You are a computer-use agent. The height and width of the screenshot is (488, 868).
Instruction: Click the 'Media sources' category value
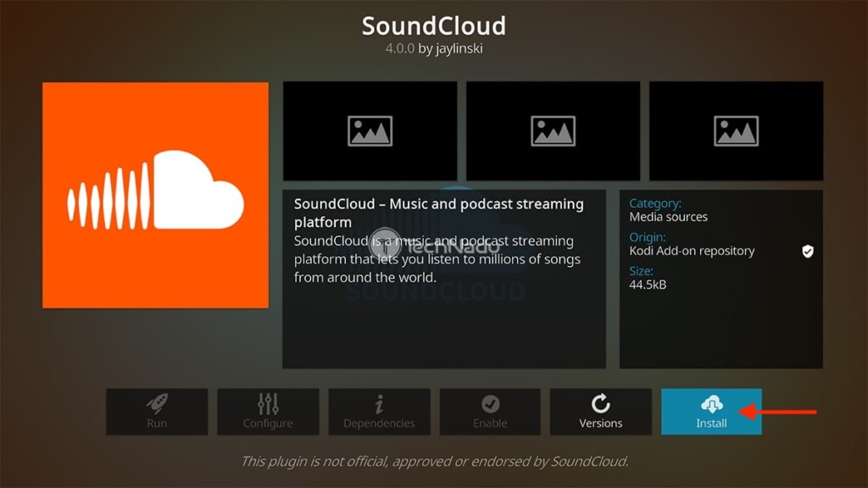point(668,217)
